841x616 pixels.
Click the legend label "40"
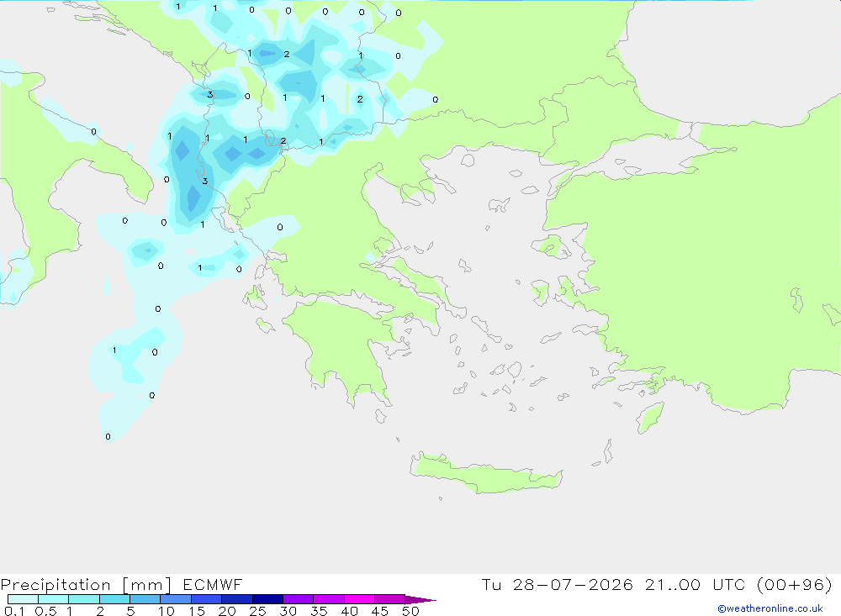[350, 611]
